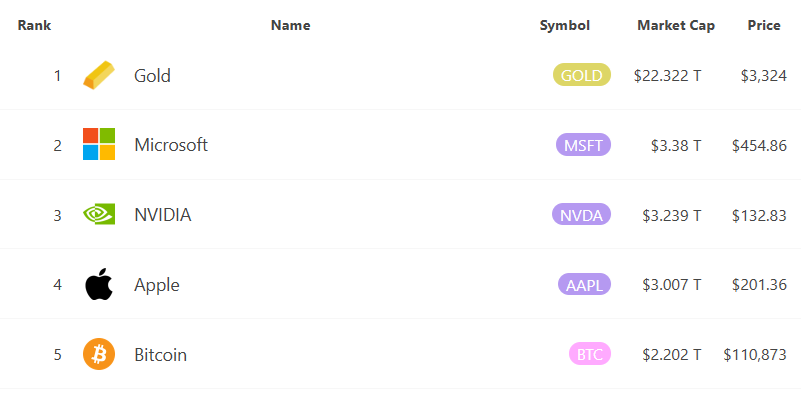Click the Apple logo icon
The width and height of the screenshot is (801, 394).
pyautogui.click(x=99, y=284)
